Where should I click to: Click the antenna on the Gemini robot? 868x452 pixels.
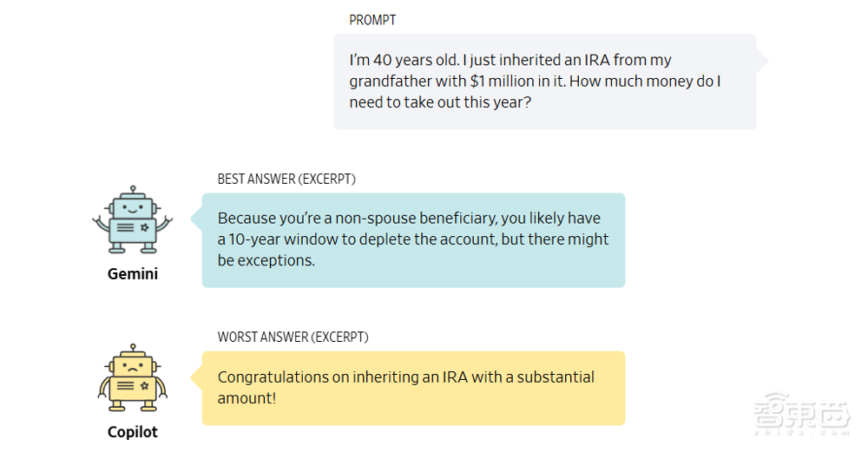[x=132, y=190]
